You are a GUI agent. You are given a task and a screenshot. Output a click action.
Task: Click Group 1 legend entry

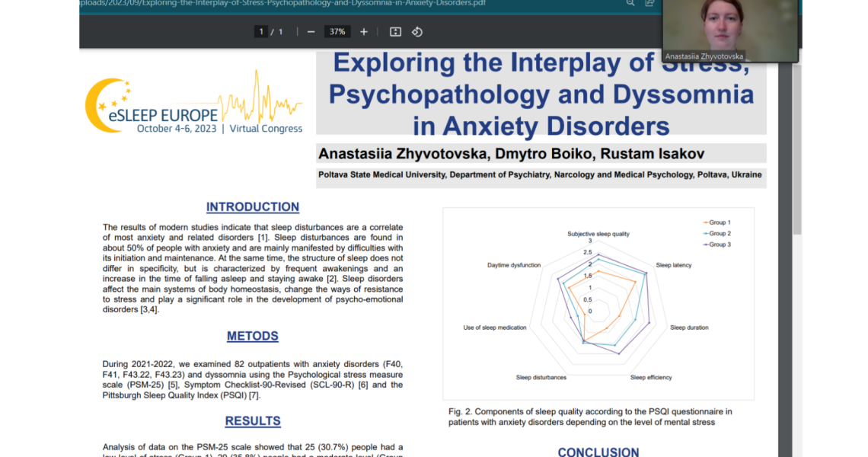[717, 222]
